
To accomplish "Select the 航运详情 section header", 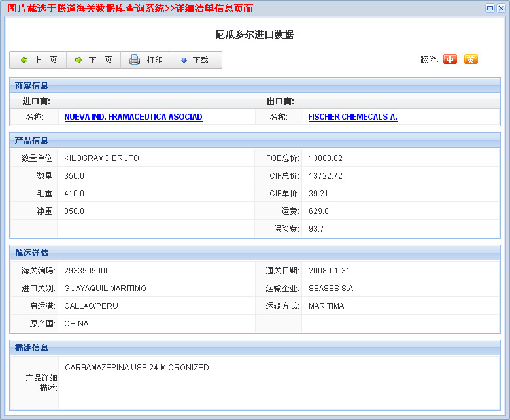I will (31, 253).
